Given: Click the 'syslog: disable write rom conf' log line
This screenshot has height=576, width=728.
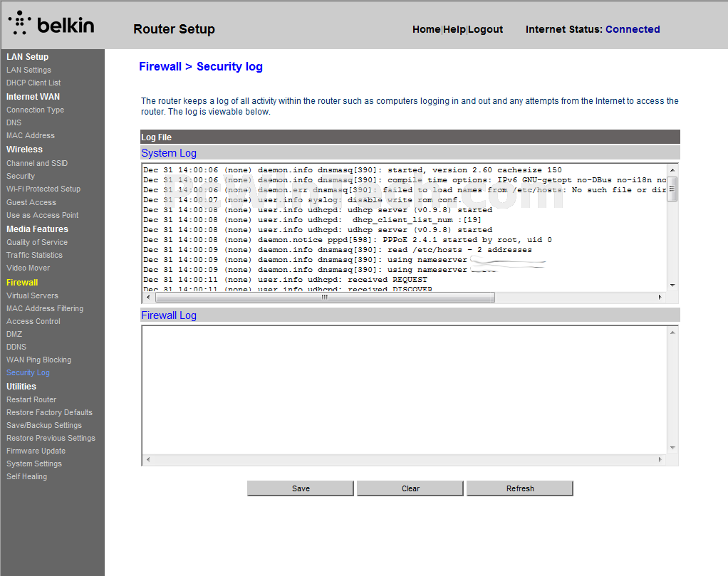Looking at the screenshot, I should click(x=303, y=200).
